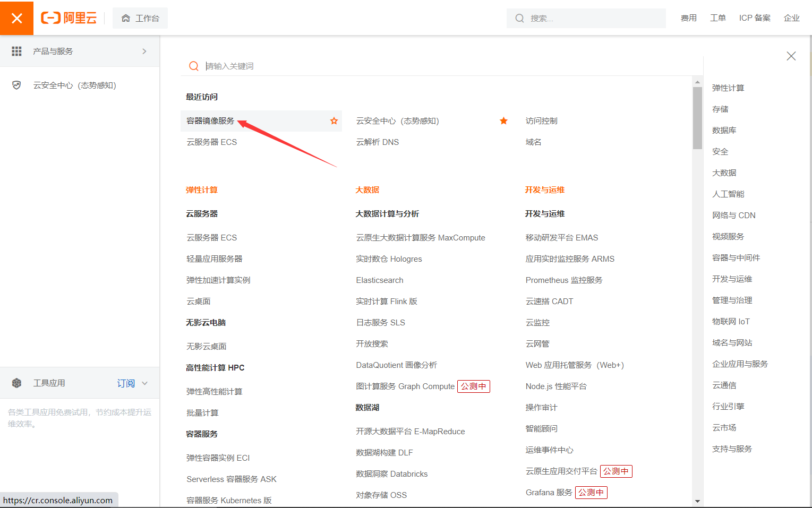Open 域名 recent item
The width and height of the screenshot is (812, 508).
tap(533, 142)
